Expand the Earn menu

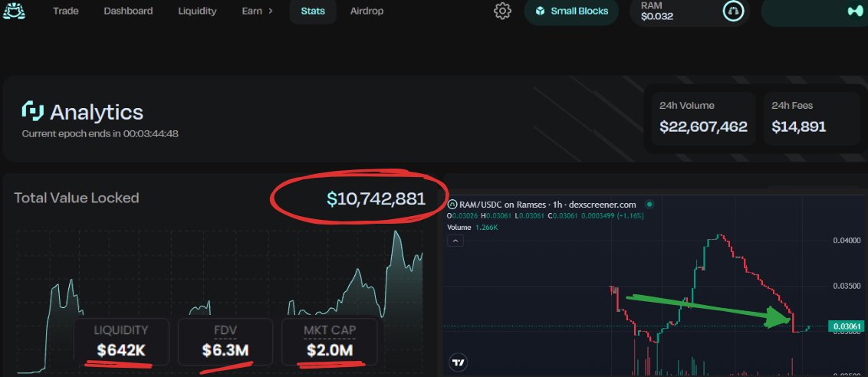(x=257, y=11)
